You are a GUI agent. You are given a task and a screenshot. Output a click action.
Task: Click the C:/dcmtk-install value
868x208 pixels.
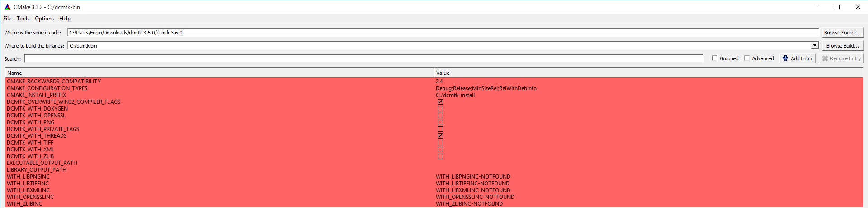tap(455, 95)
